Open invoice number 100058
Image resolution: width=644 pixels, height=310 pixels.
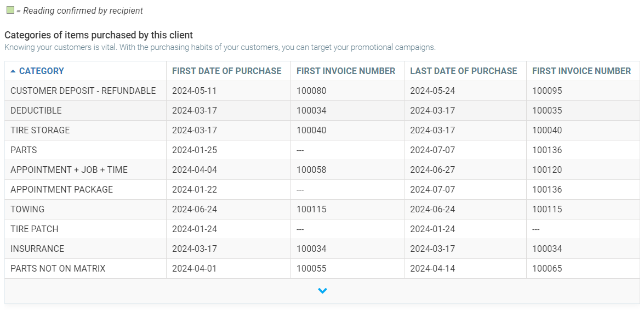tap(311, 170)
